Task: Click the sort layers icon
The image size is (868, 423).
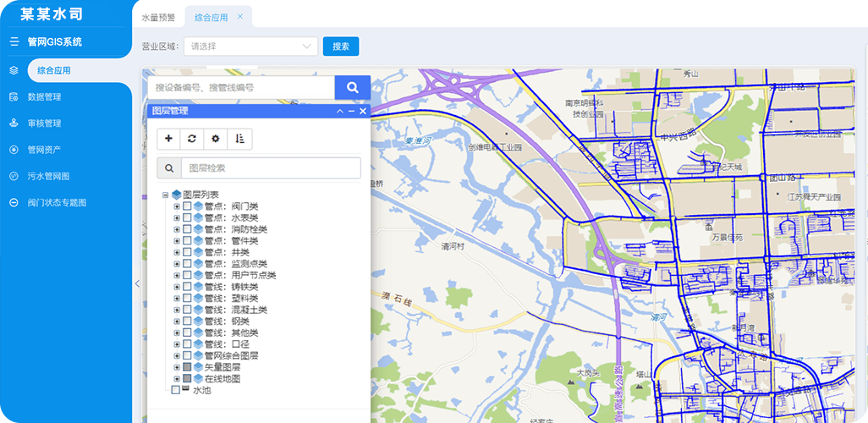Action: [x=239, y=139]
